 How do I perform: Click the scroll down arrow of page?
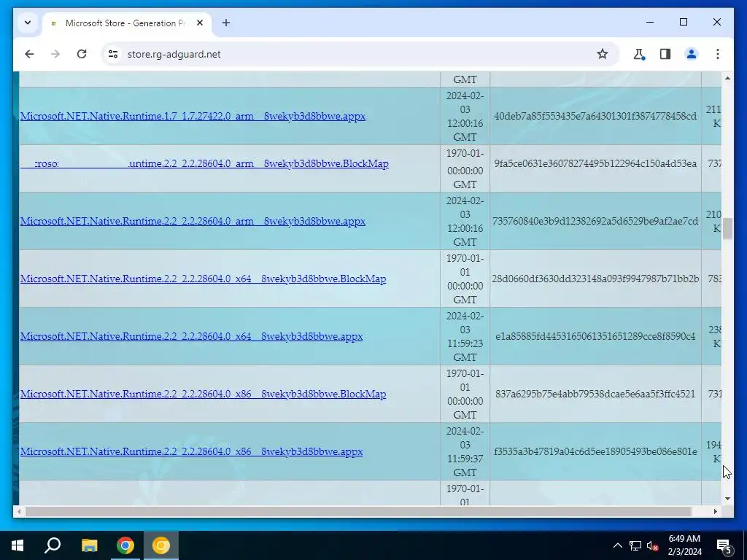tap(727, 499)
